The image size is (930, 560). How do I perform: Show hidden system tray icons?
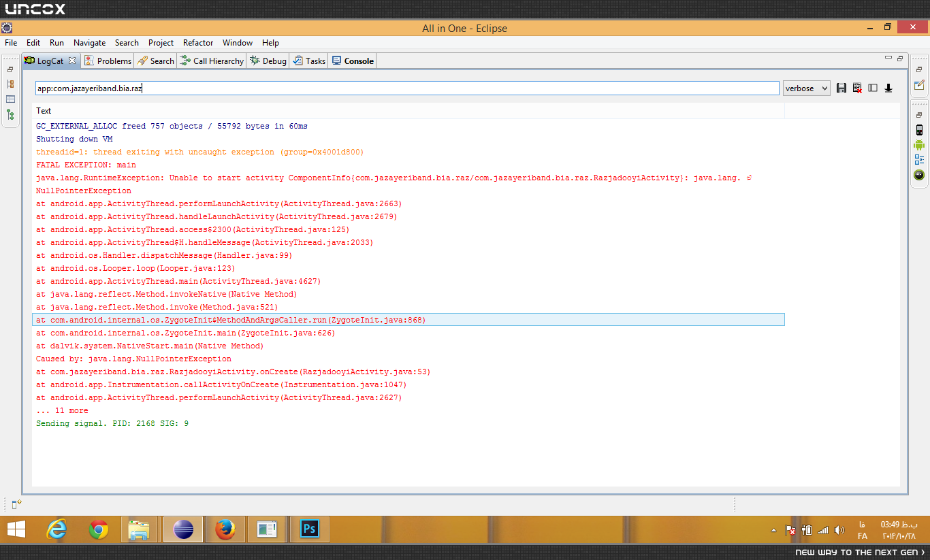click(773, 529)
